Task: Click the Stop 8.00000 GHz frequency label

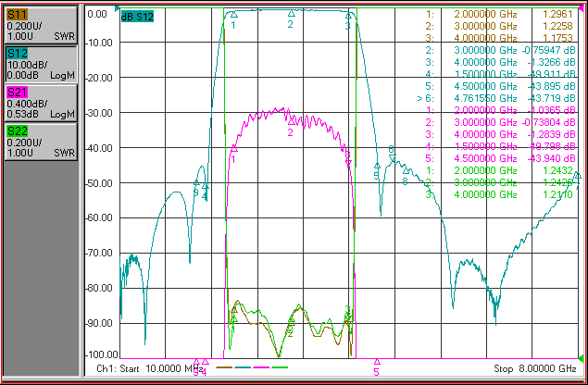Action: 534,368
